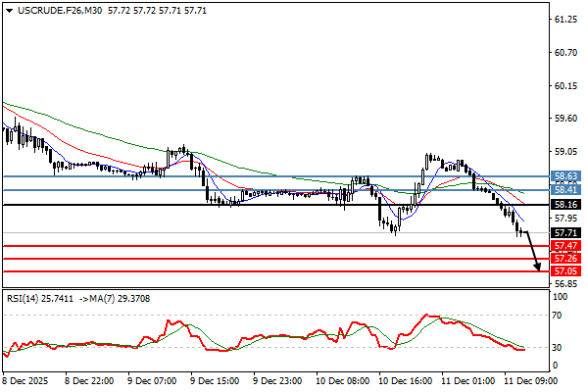Click the RSI 30 level on the scale
The width and height of the screenshot is (588, 392).
tap(559, 347)
